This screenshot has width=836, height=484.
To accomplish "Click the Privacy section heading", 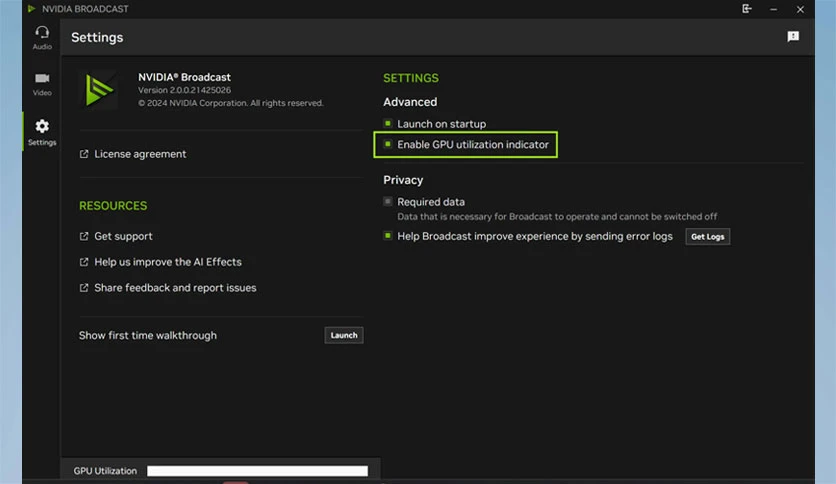I will pyautogui.click(x=403, y=180).
